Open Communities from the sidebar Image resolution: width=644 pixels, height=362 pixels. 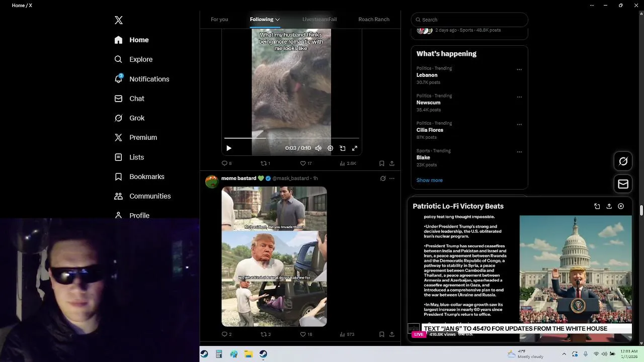click(142, 196)
